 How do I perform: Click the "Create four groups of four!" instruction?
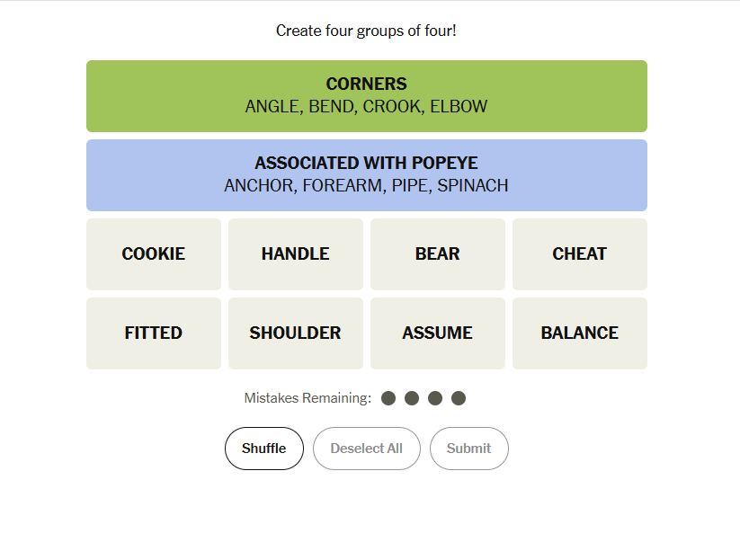(367, 31)
